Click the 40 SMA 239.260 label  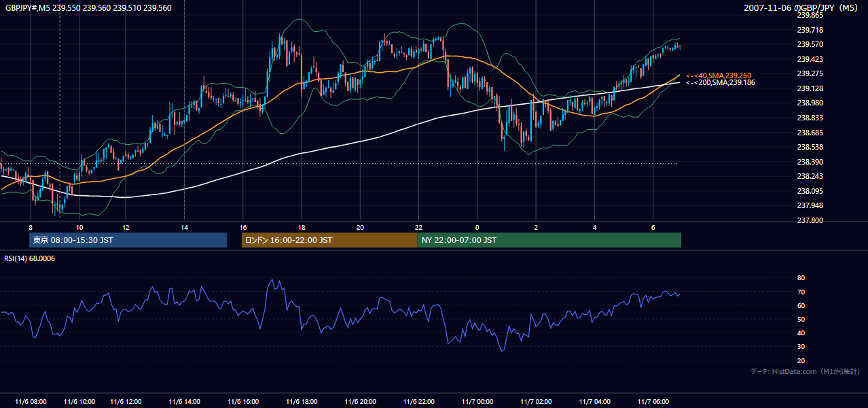pos(719,75)
